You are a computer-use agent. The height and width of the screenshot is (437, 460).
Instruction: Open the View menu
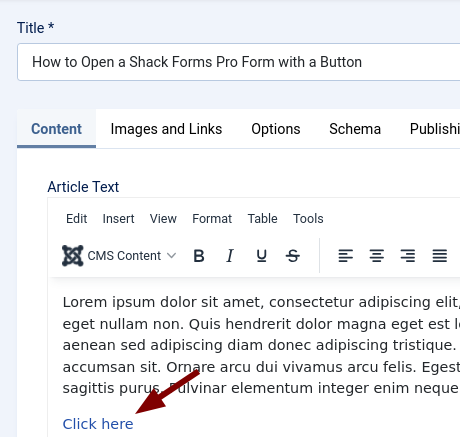coord(163,219)
